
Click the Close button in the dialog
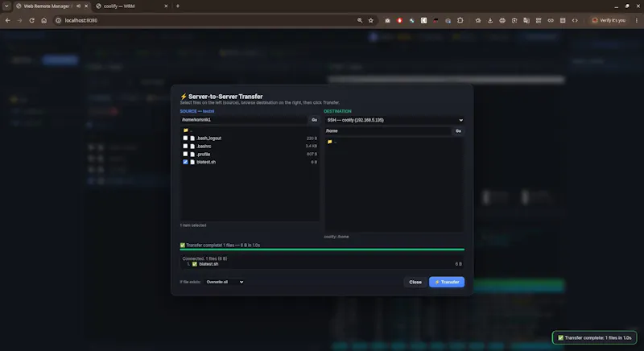(415, 282)
